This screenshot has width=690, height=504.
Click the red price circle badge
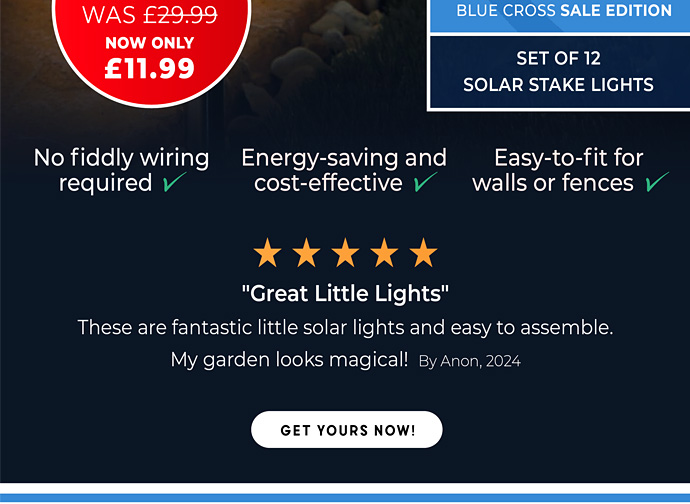(x=151, y=50)
